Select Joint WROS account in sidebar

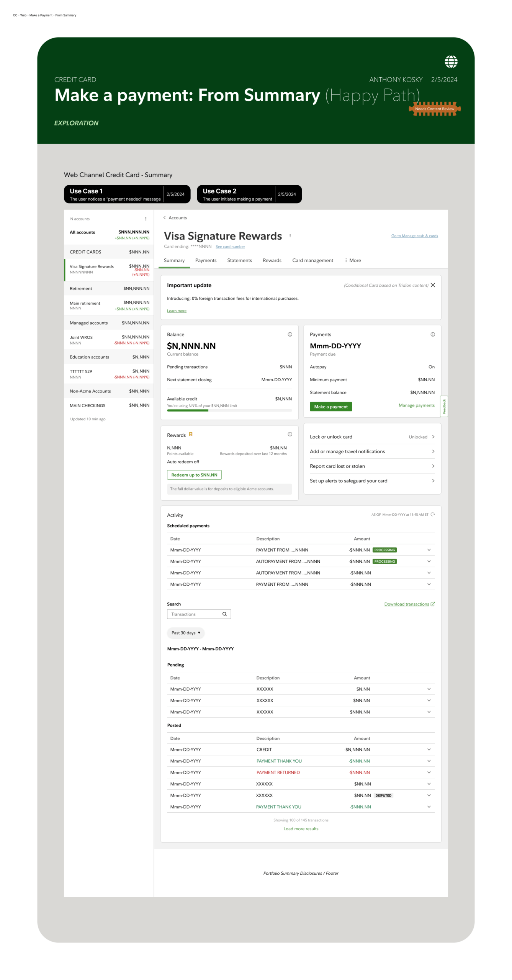pos(109,340)
